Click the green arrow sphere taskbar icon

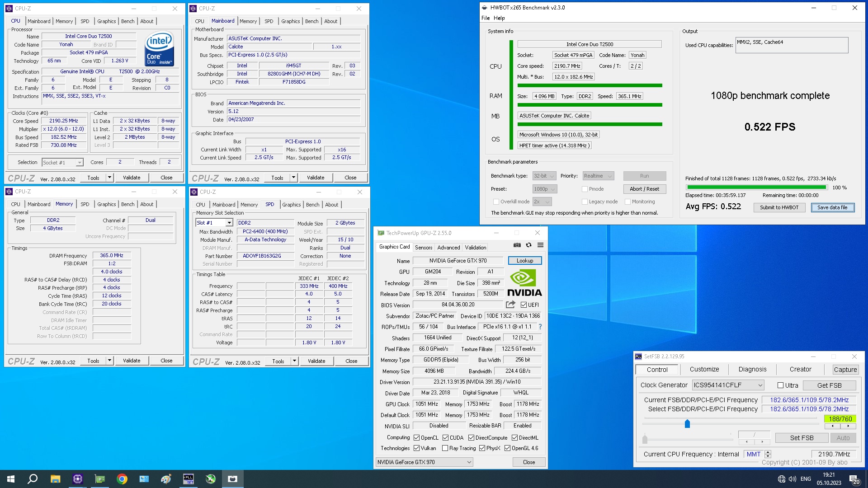point(211,479)
